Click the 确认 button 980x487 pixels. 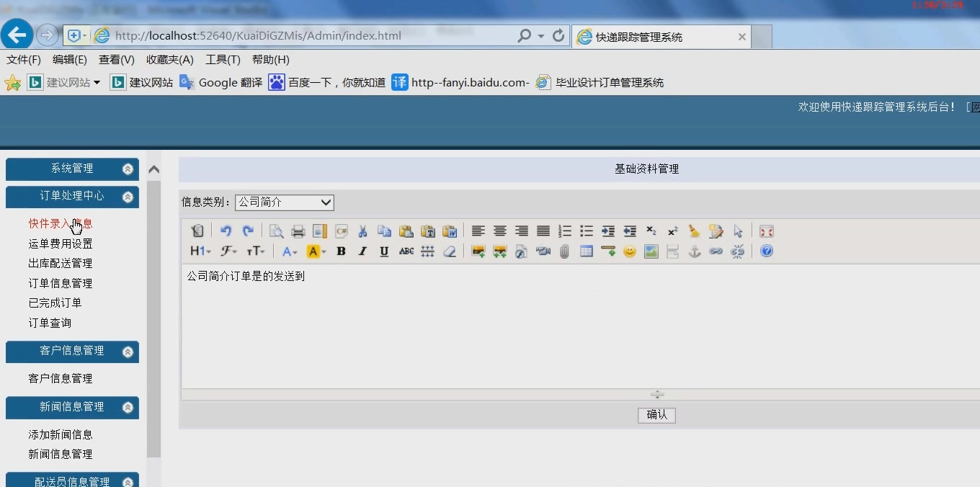656,415
